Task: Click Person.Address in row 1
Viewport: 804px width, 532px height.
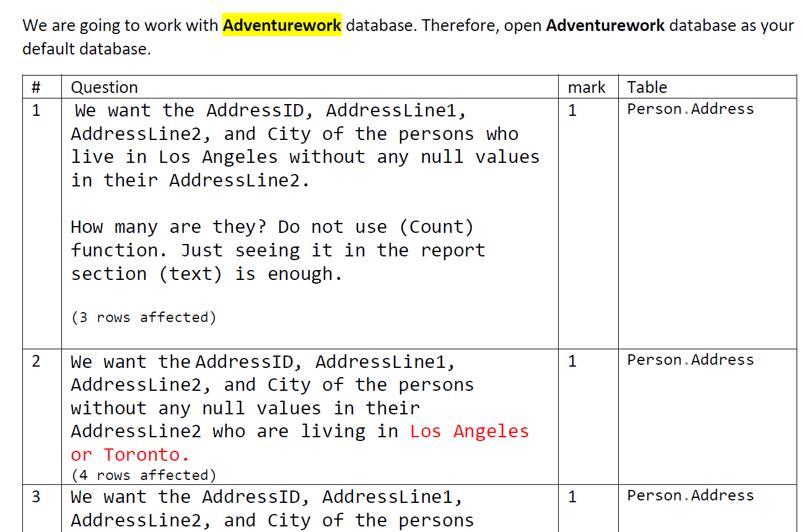Action: click(690, 109)
